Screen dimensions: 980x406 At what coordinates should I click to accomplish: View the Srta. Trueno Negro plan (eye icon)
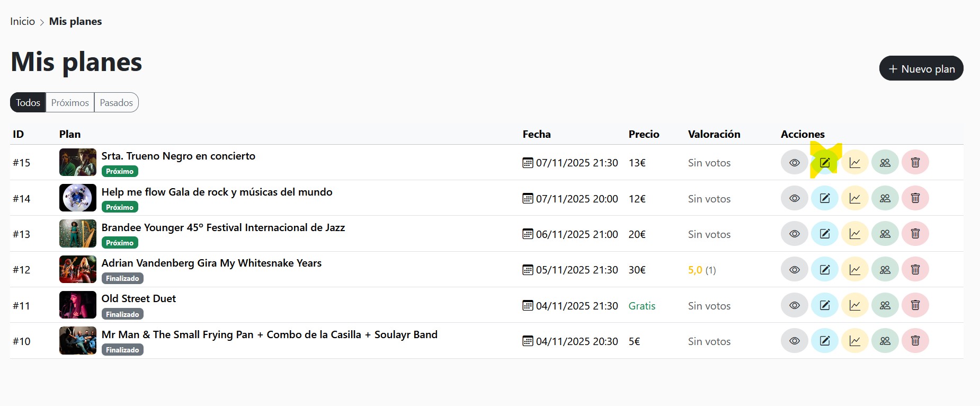point(794,163)
